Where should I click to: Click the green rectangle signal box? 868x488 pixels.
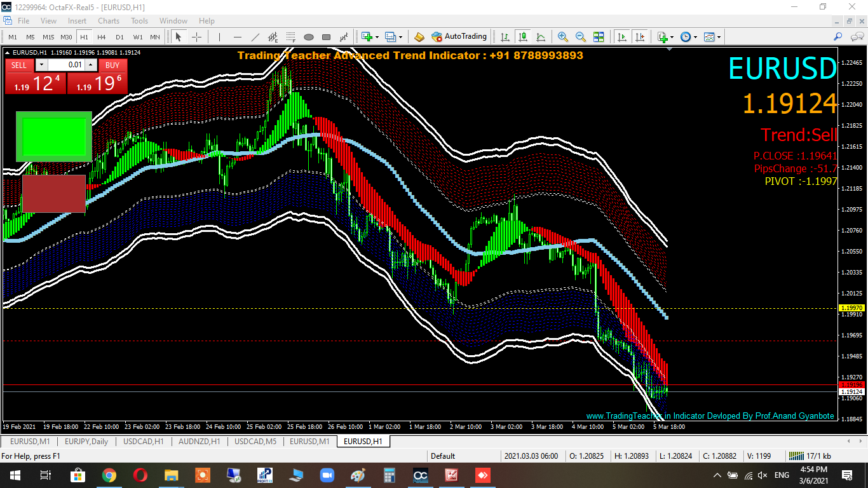54,137
